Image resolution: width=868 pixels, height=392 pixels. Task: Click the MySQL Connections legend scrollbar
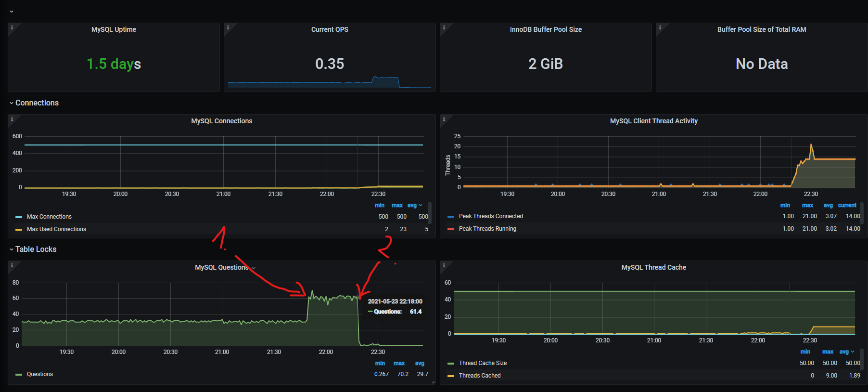(429, 212)
